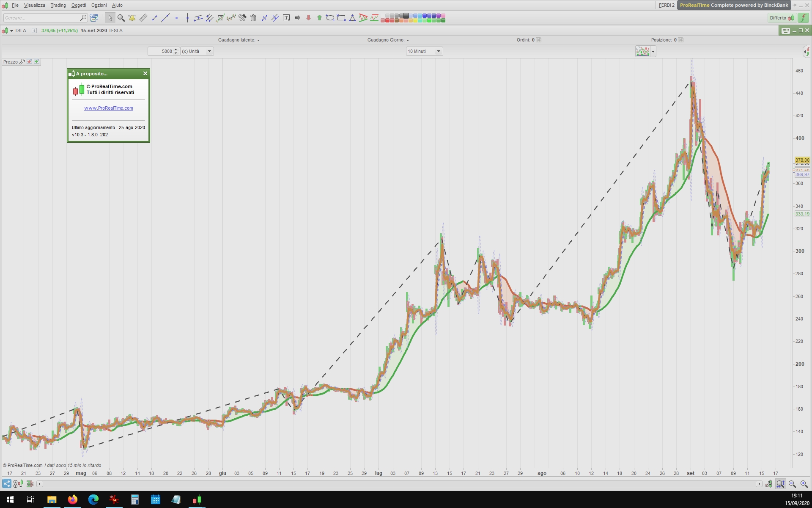Toggle the Differito data mode button

click(782, 18)
